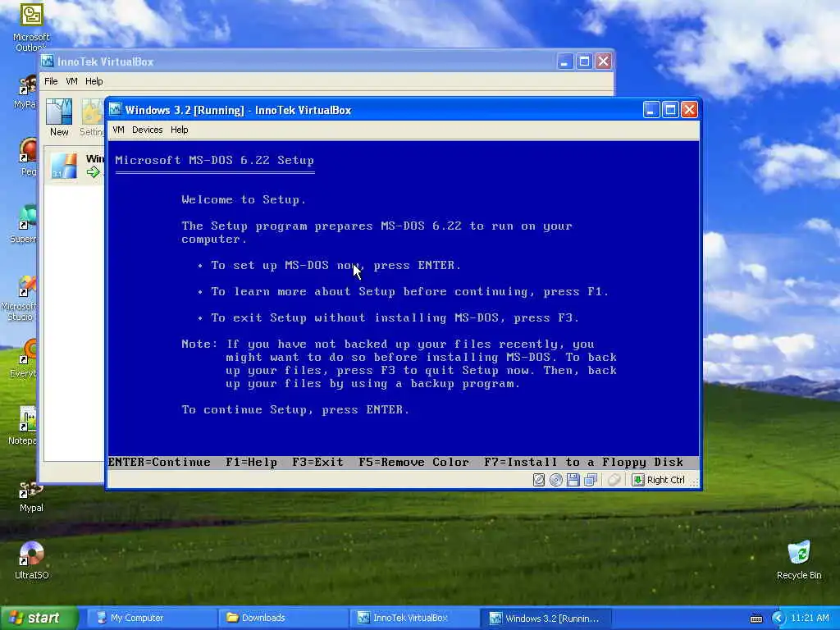This screenshot has width=840, height=630.
Task: Open the Help menu in Windows 3.2 window
Action: (x=180, y=130)
